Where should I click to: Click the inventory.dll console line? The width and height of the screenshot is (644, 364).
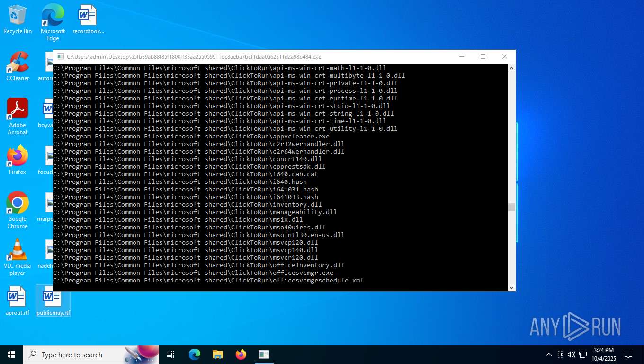188,205
